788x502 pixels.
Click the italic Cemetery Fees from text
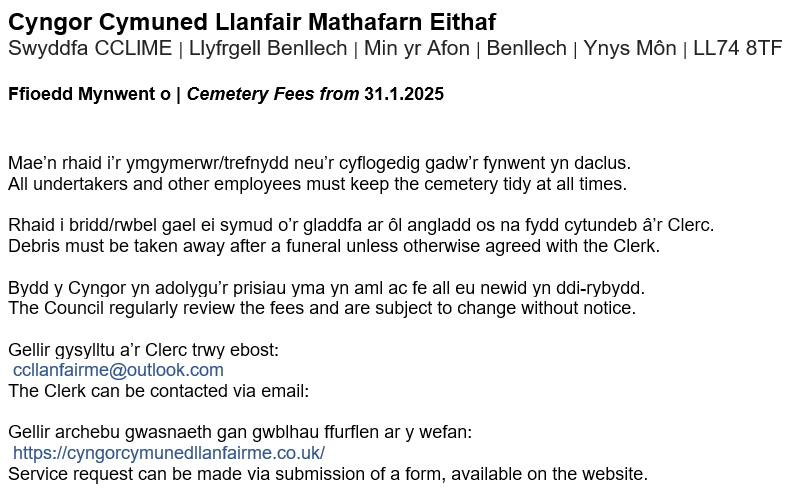point(273,95)
